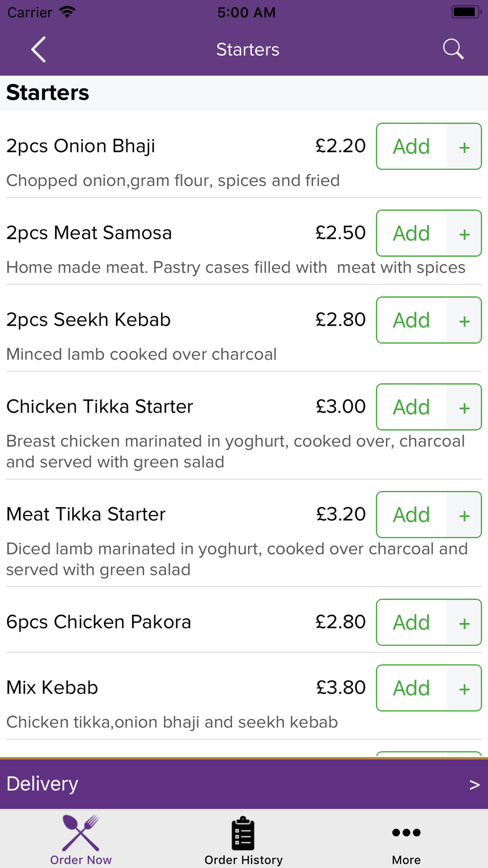Add Meat Tikka Starter to order
Viewport: 488px width, 868px height.
(x=411, y=515)
